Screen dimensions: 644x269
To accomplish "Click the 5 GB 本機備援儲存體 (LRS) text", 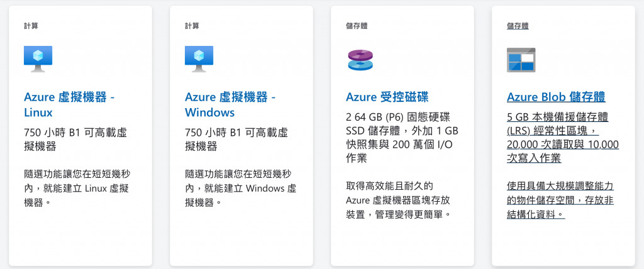I will pos(563,138).
